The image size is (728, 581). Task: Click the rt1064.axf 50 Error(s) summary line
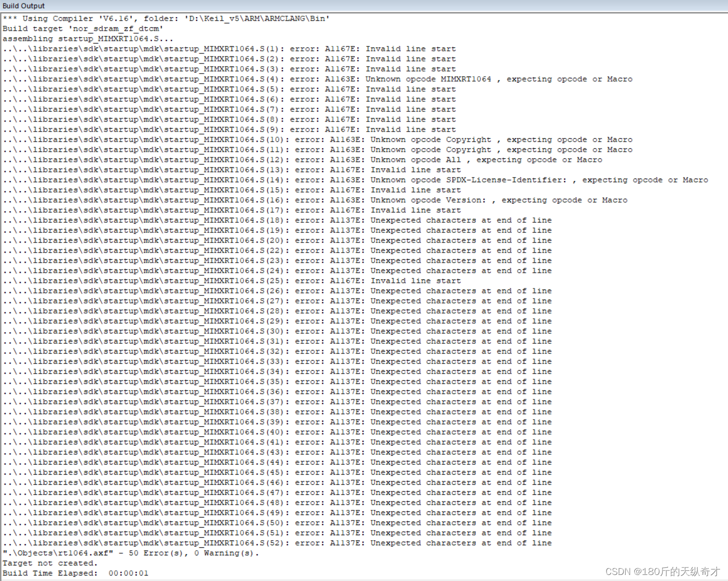coord(131,553)
